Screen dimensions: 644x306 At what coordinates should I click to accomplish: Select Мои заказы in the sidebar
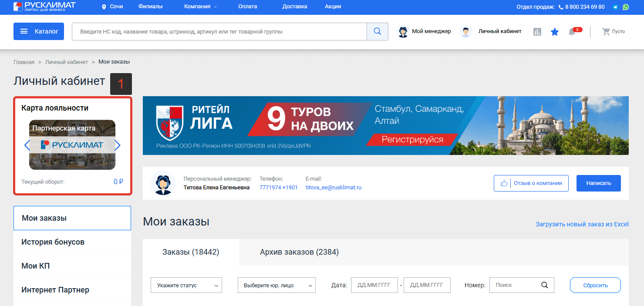pos(72,218)
